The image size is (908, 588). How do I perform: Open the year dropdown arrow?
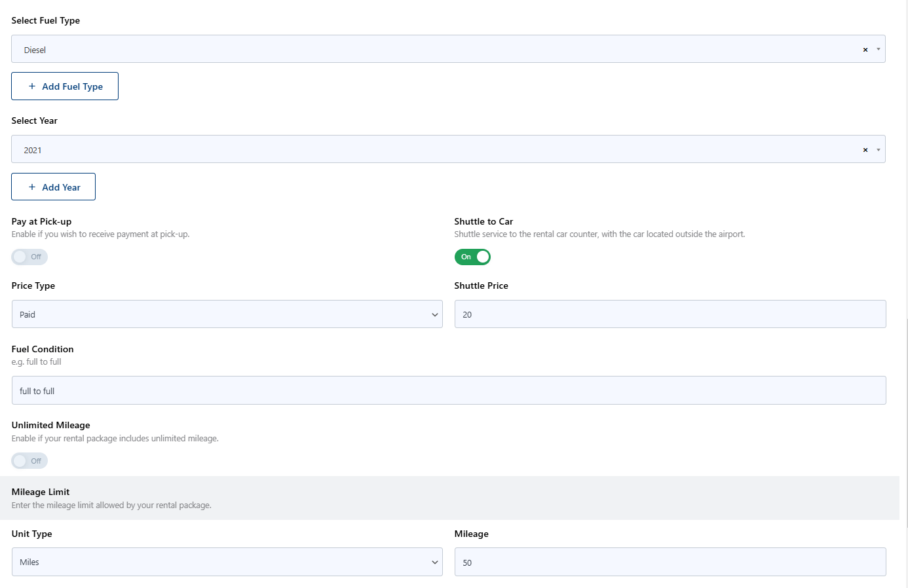[x=879, y=150]
